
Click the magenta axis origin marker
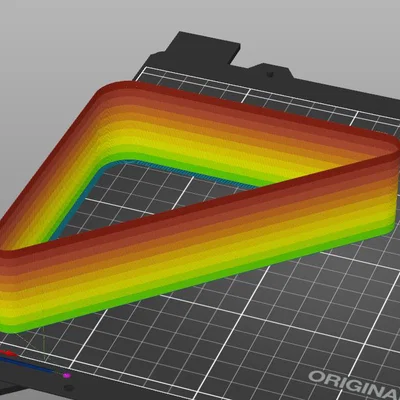pos(67,376)
